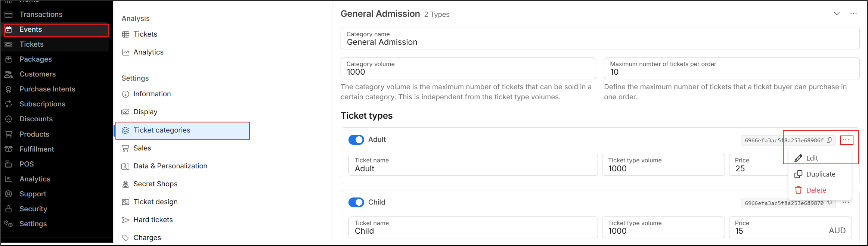868x246 pixels.
Task: Select Edit from the ticket type menu
Action: pos(812,158)
